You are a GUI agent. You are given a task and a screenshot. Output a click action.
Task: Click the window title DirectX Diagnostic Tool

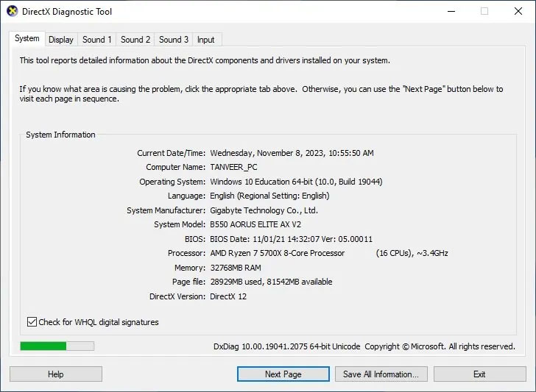(x=67, y=12)
